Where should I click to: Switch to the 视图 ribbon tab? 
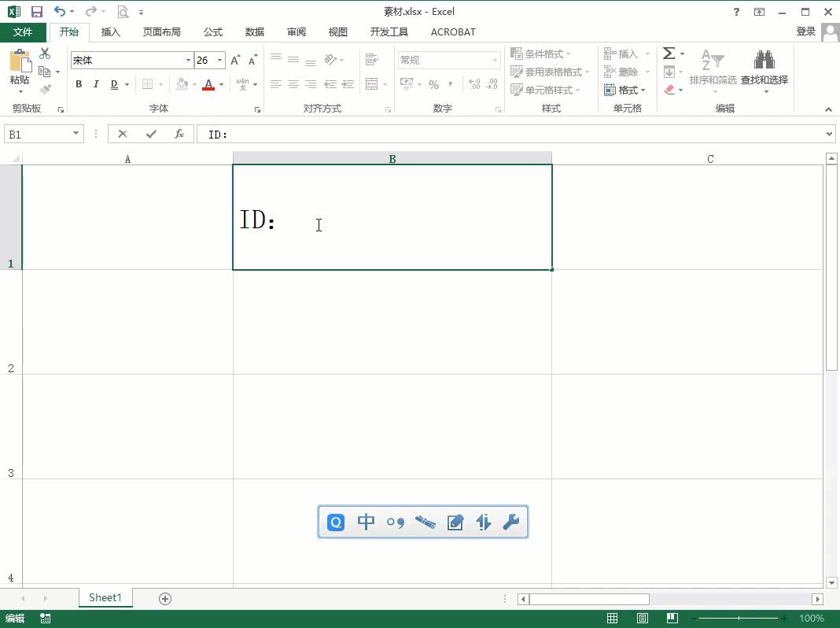(338, 32)
